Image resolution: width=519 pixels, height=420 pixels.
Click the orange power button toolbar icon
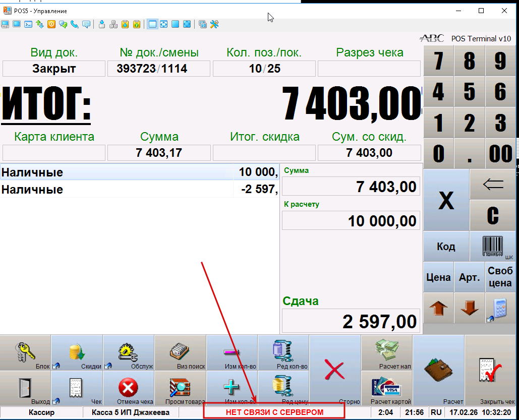click(x=51, y=24)
